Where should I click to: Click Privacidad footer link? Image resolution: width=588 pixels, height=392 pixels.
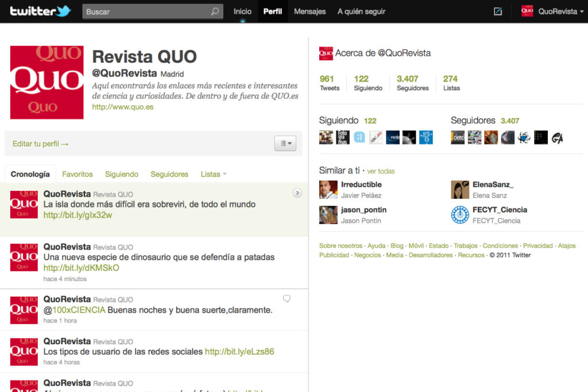coord(537,245)
